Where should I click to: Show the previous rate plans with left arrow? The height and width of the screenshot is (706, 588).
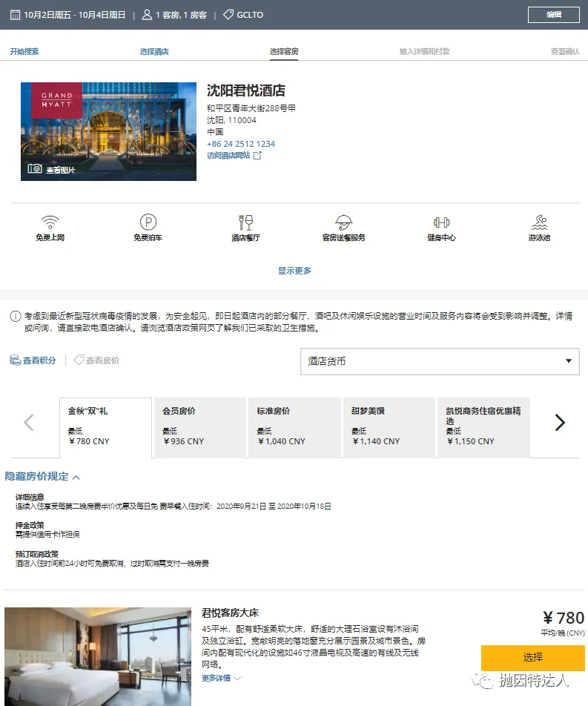click(29, 423)
